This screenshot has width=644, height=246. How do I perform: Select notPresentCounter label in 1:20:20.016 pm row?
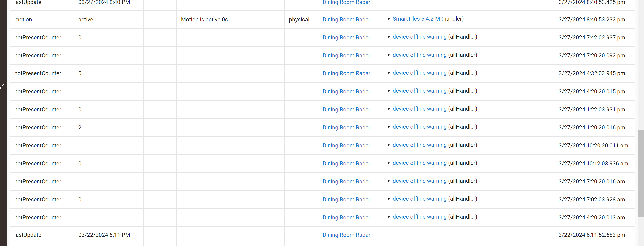(38, 128)
